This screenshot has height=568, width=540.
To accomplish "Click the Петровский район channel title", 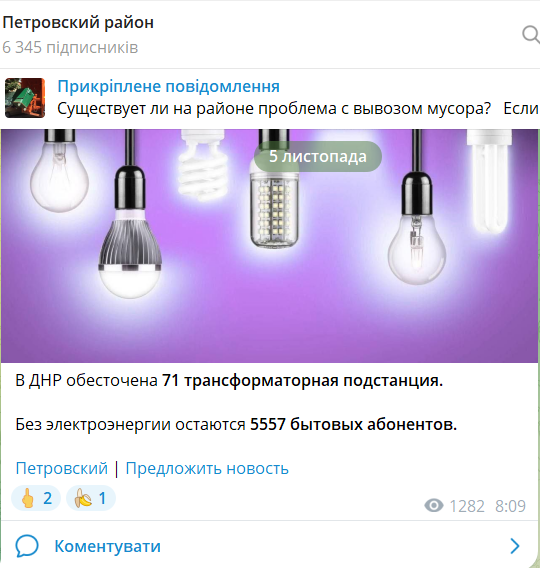I will click(x=78, y=22).
